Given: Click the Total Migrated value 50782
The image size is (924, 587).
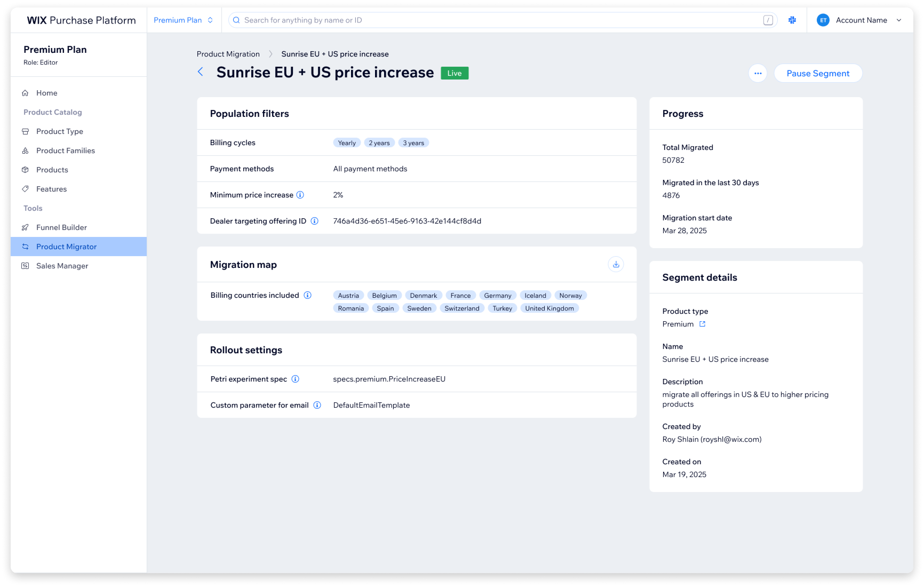Looking at the screenshot, I should click(x=673, y=160).
